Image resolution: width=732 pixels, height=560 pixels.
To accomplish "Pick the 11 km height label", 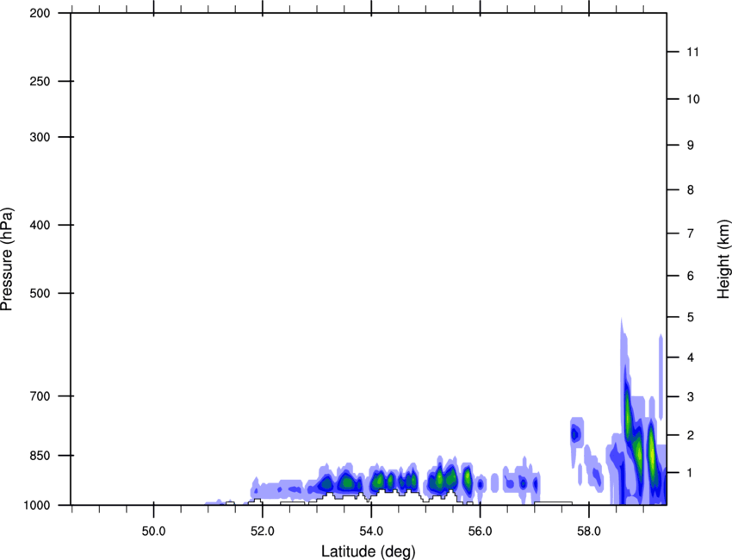I will (692, 52).
